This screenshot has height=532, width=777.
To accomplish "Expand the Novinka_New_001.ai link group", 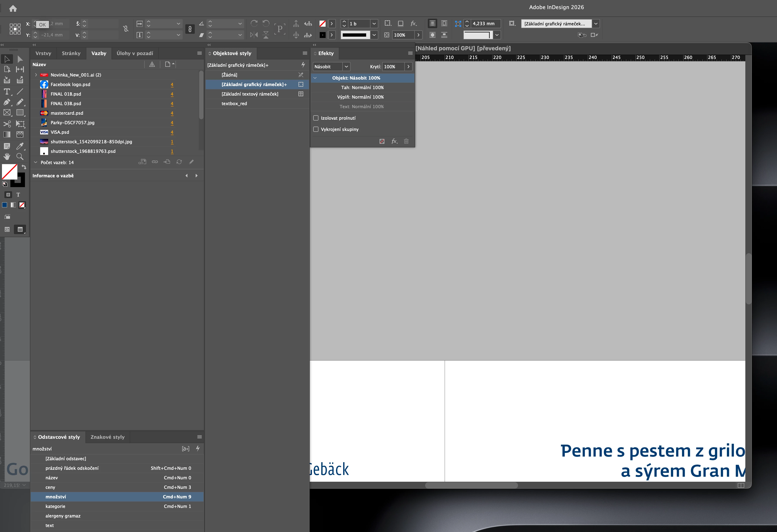I will (36, 75).
